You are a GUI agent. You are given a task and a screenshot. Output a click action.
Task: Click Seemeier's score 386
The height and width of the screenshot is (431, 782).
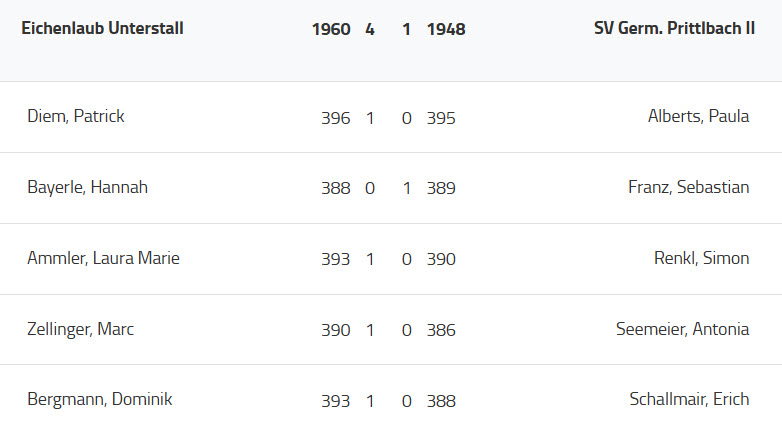click(x=441, y=331)
